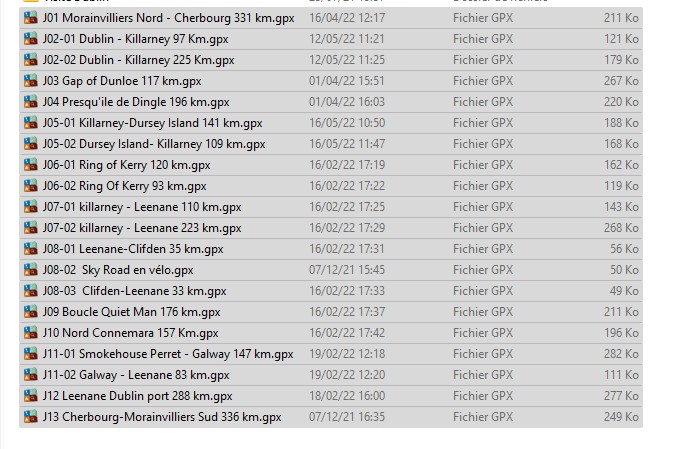Select J07-01 killarney - Leenane 110 km.gpx
Screen dimensions: 683x449
(331, 207)
